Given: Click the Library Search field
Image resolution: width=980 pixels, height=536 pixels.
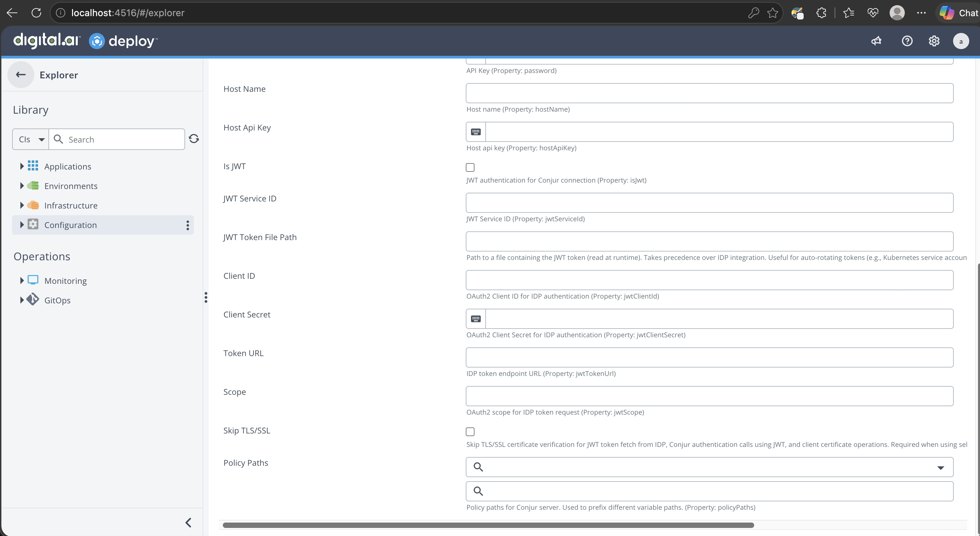Looking at the screenshot, I should [117, 140].
